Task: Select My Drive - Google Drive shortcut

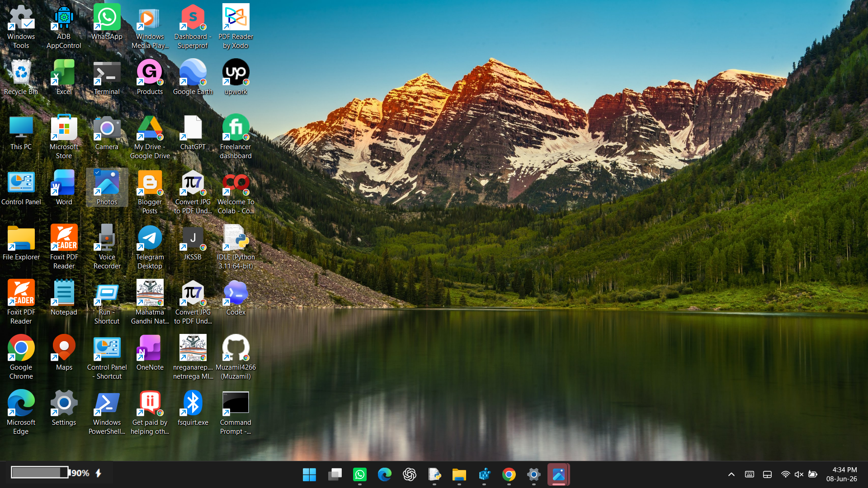Action: (x=150, y=137)
